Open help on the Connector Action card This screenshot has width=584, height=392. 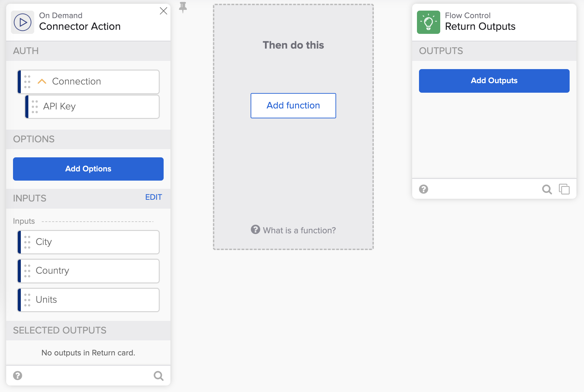click(17, 376)
